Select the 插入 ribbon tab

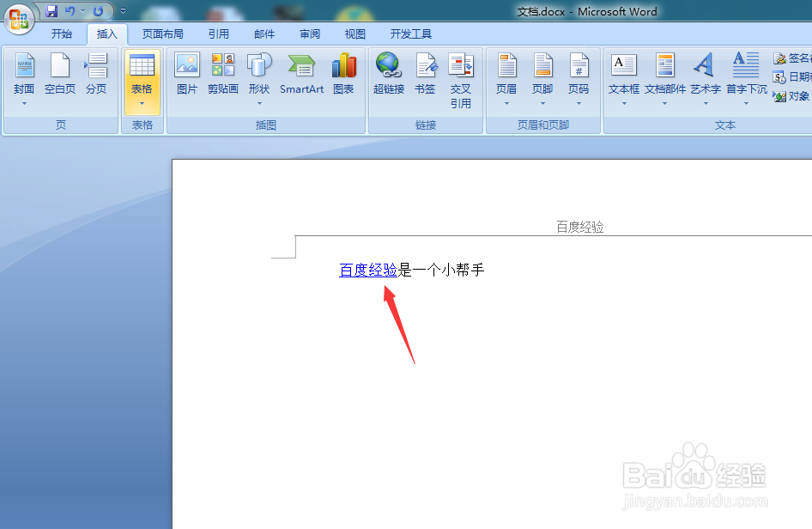click(x=106, y=34)
